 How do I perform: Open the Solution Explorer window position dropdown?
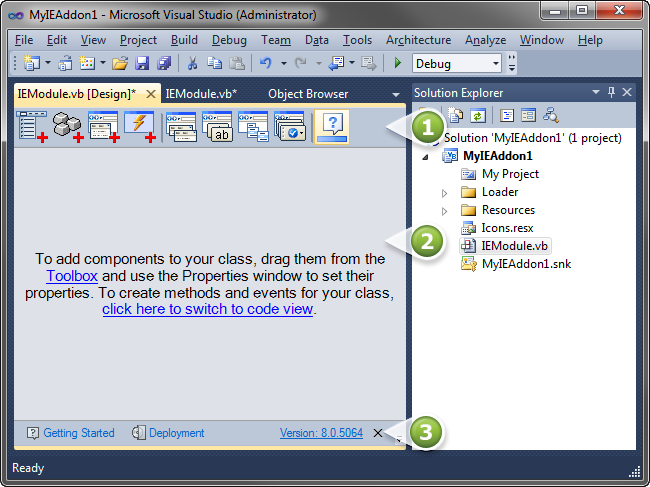click(x=596, y=92)
